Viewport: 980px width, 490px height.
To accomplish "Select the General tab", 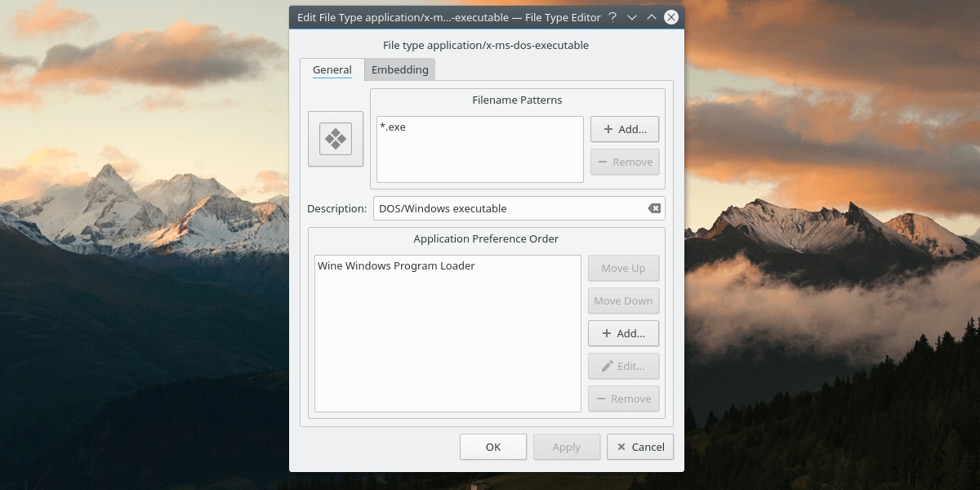I will click(332, 69).
